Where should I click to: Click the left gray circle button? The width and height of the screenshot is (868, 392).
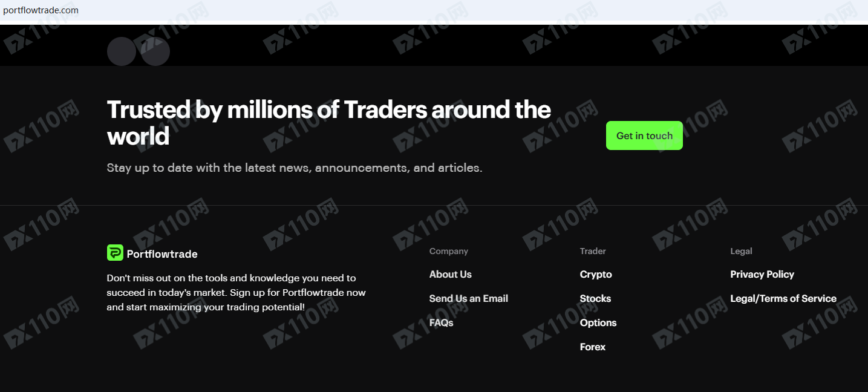coord(121,51)
